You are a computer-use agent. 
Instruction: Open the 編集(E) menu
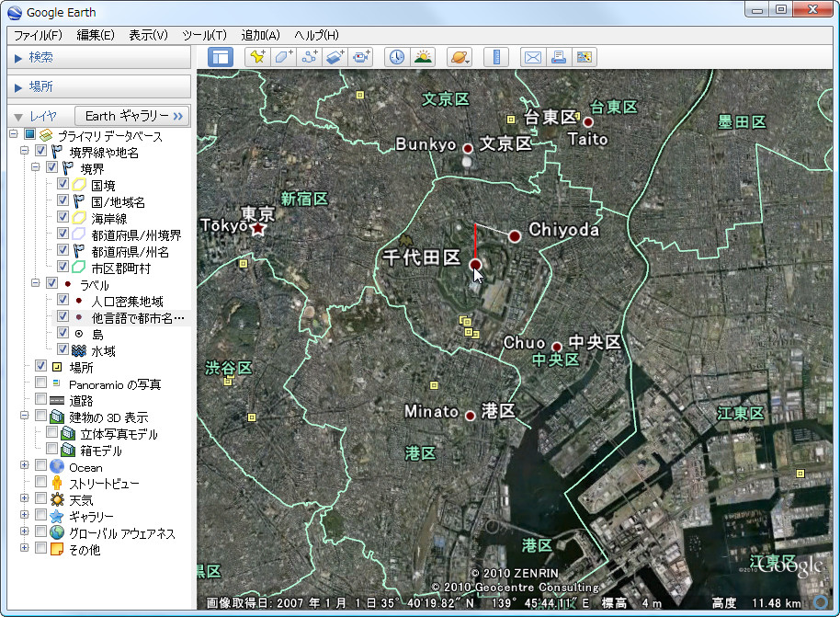pos(96,35)
